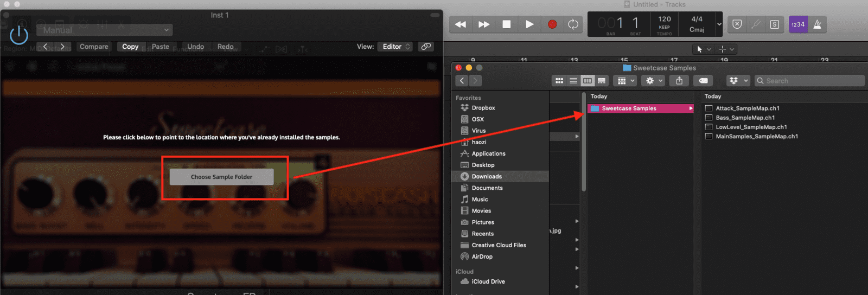Open the Dropbox toolbar dropdown in Finder
This screenshot has width=868, height=295.
coord(738,81)
